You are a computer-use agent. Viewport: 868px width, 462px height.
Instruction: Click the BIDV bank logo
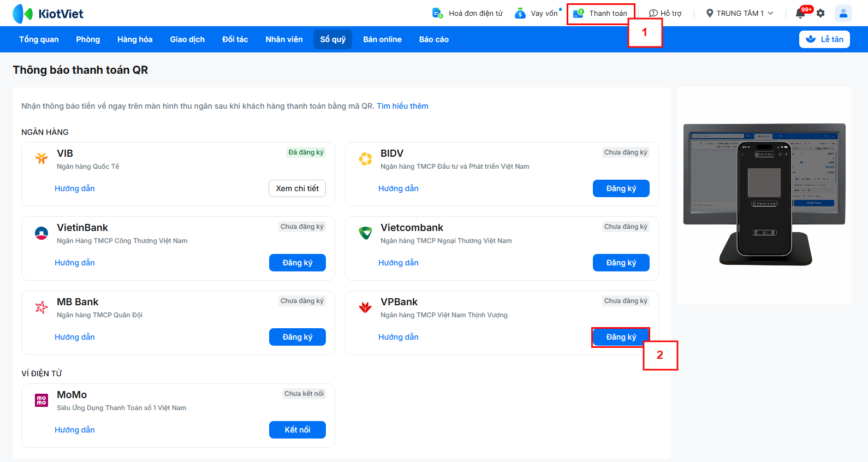pyautogui.click(x=365, y=158)
